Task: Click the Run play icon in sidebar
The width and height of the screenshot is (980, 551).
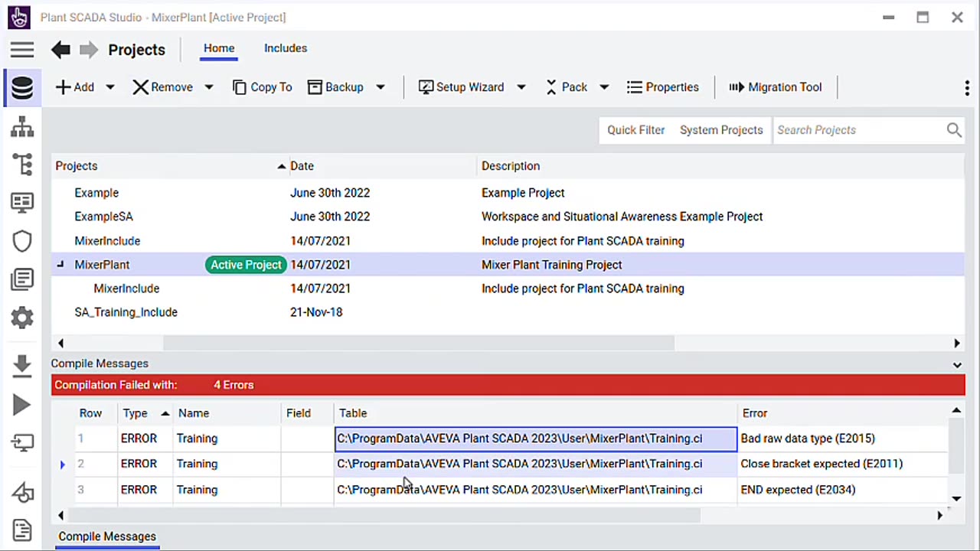Action: tap(21, 405)
